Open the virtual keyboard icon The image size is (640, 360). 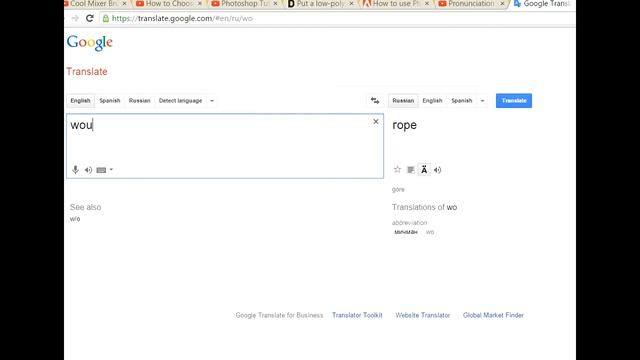click(x=101, y=170)
